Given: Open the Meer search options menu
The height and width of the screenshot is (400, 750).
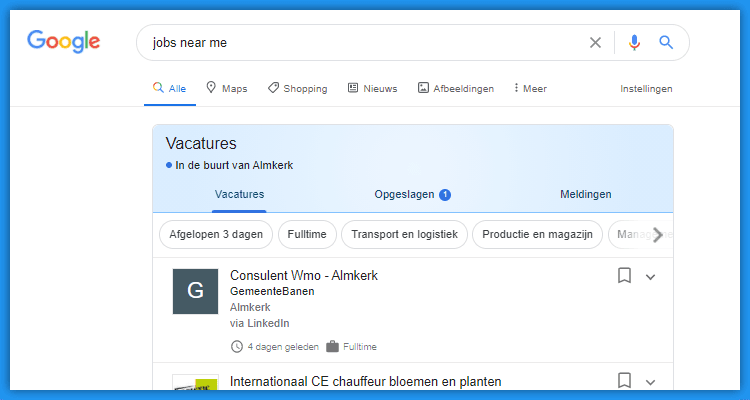Looking at the screenshot, I should point(530,88).
